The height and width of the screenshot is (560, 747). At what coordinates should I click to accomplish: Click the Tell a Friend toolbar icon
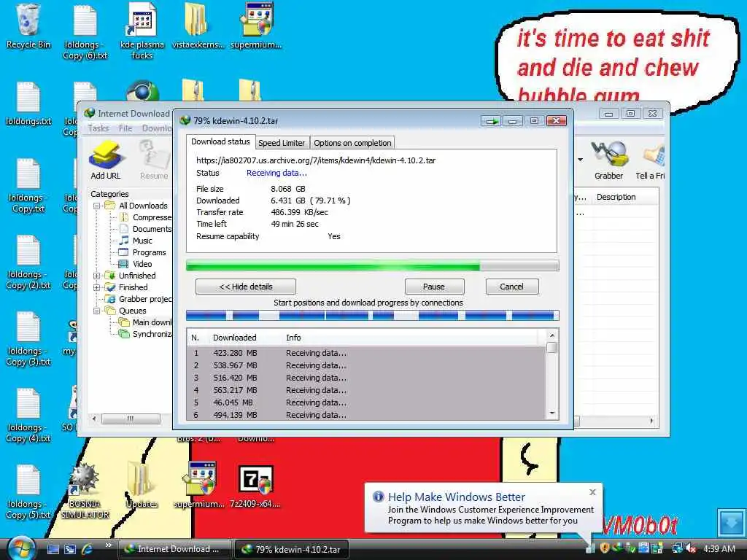coord(651,160)
